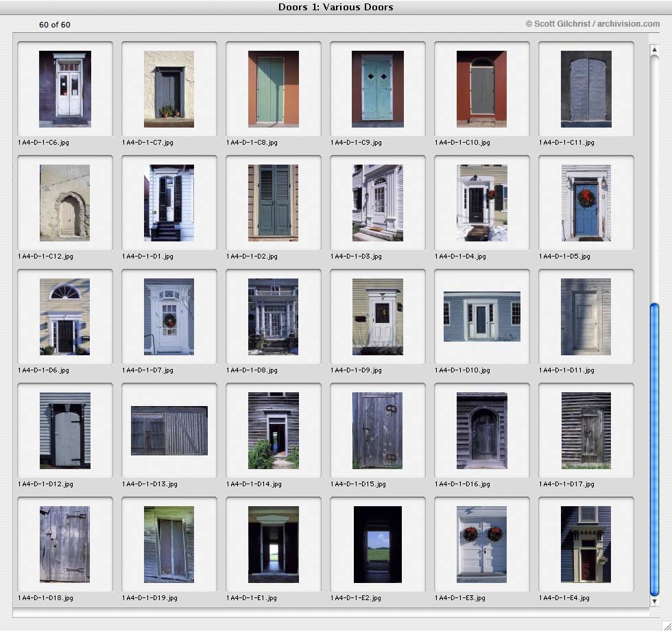672x631 pixels.
Task: Click the filename label 1A4-D-1-E2.jpg
Action: pos(356,597)
